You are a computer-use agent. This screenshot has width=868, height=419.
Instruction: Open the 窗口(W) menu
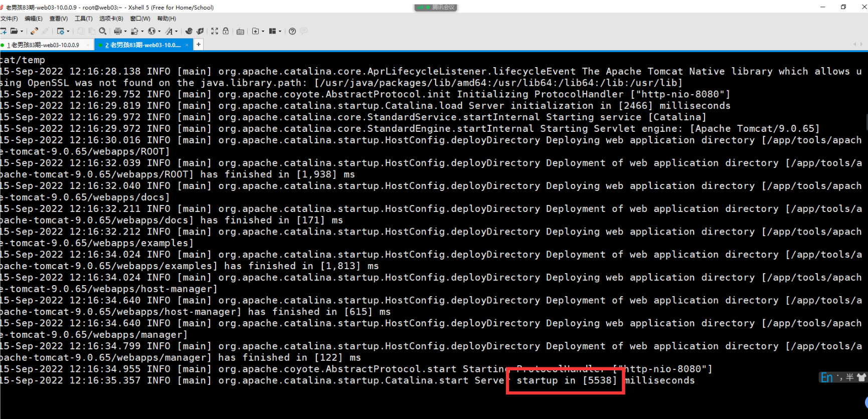click(x=140, y=19)
